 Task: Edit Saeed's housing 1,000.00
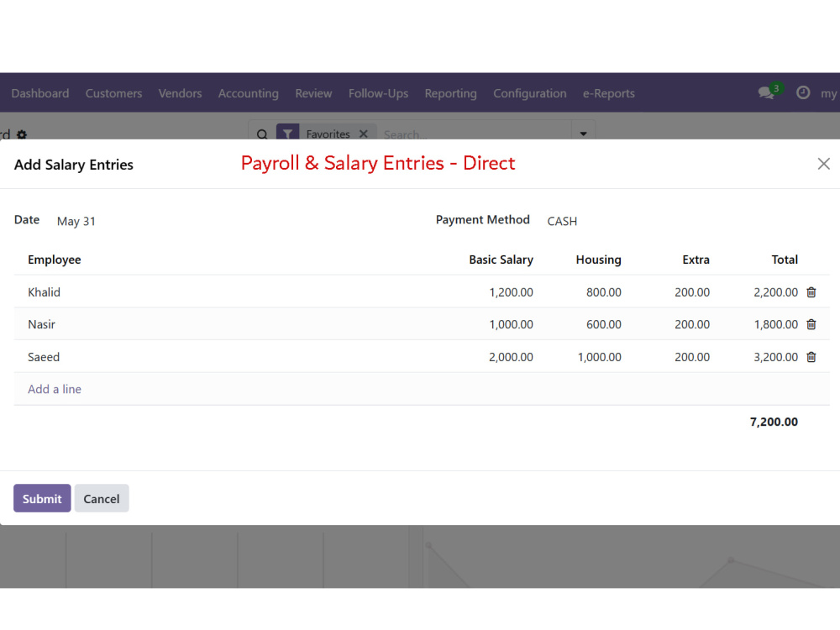pyautogui.click(x=600, y=357)
